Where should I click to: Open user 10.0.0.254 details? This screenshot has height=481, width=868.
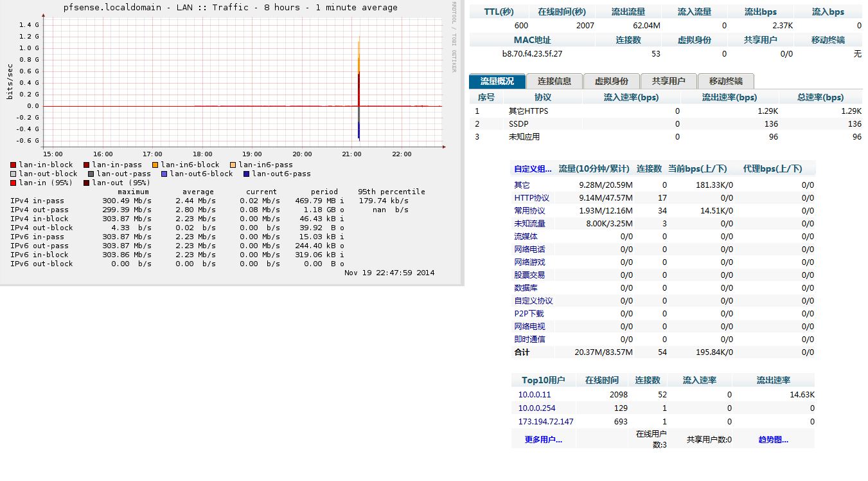point(537,408)
